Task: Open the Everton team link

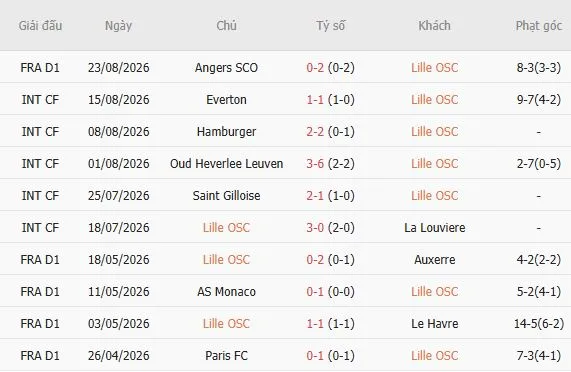Action: coord(226,100)
